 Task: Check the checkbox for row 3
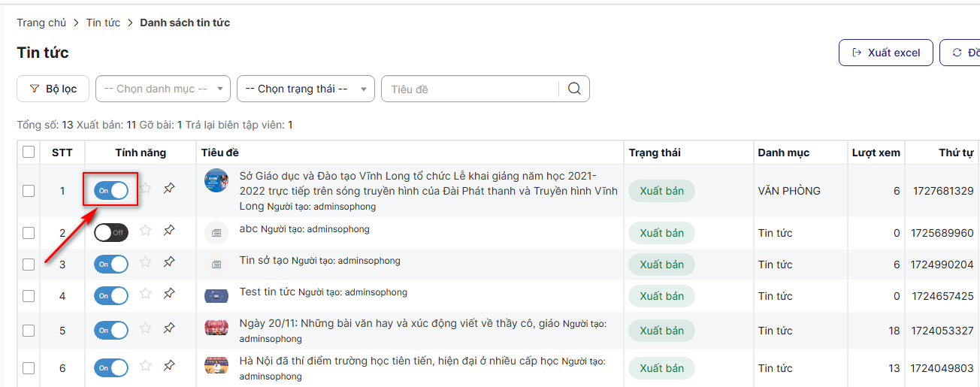[x=29, y=265]
